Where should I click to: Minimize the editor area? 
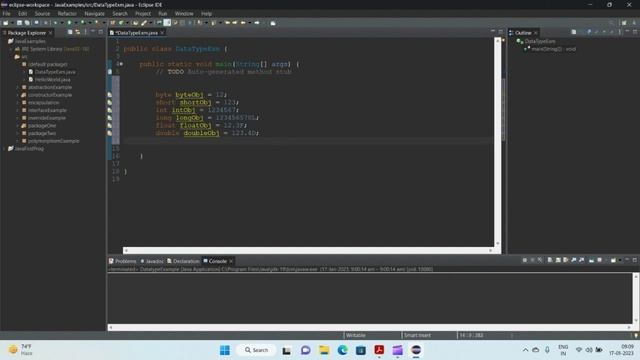[493, 32]
